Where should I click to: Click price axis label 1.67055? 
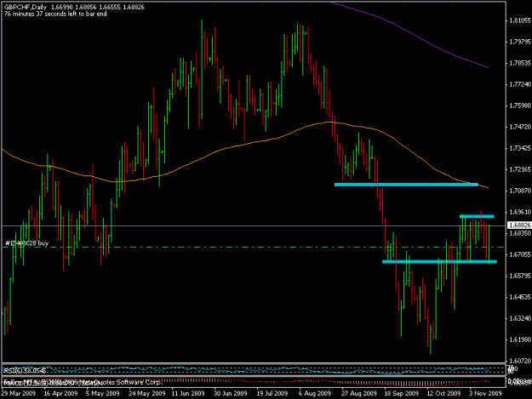tap(519, 254)
